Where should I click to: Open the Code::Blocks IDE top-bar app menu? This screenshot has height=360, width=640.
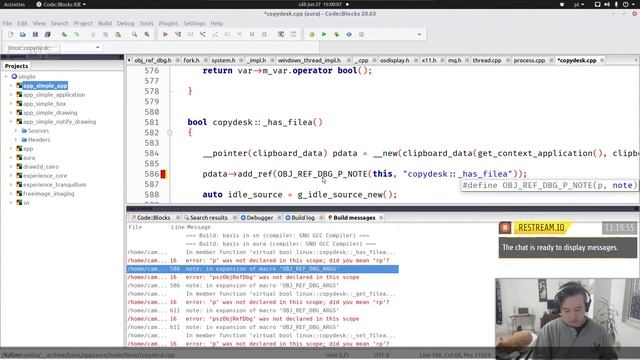(61, 4)
